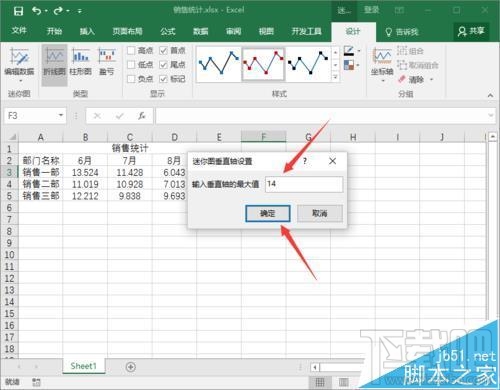Open the Name Box dropdown arrow
This screenshot has height=390, width=500.
point(61,115)
